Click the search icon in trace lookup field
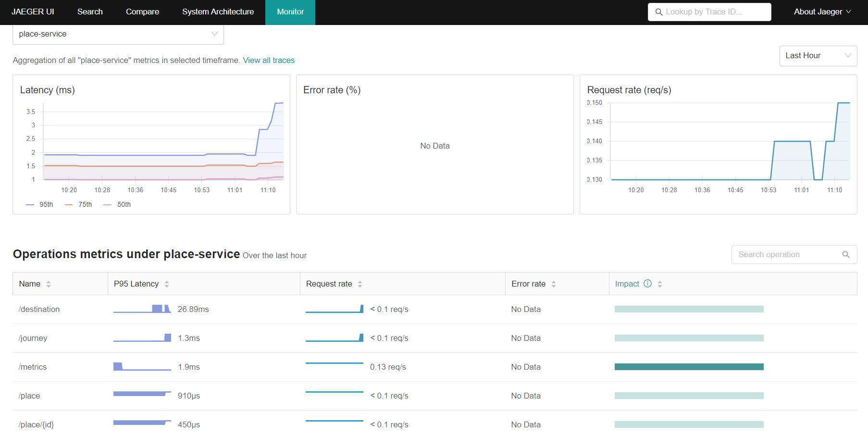Image resolution: width=868 pixels, height=436 pixels. (658, 12)
